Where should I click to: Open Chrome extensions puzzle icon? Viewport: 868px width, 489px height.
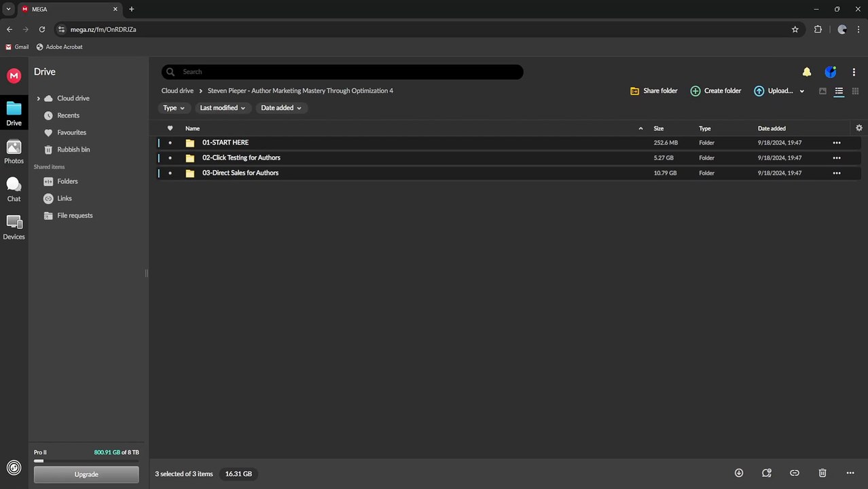pos(818,29)
